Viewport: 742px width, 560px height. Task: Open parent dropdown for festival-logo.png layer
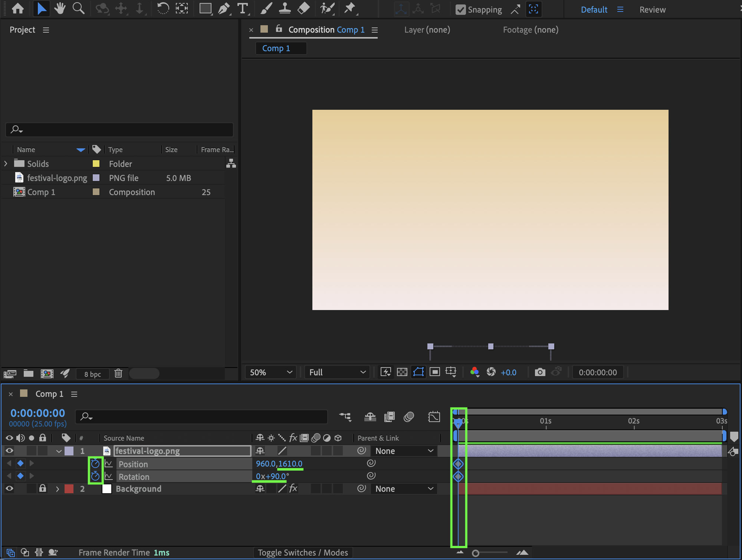404,451
